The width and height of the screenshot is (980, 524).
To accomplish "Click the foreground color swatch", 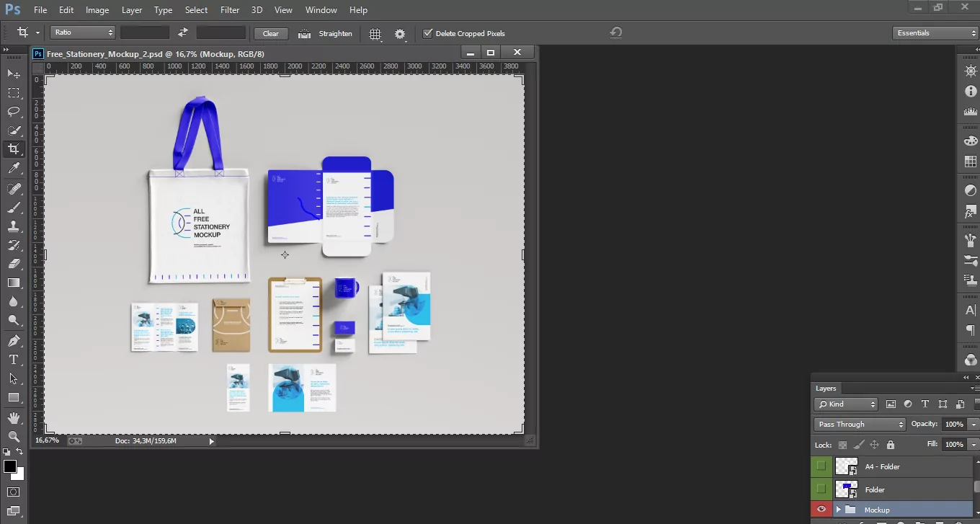I will pos(10,467).
